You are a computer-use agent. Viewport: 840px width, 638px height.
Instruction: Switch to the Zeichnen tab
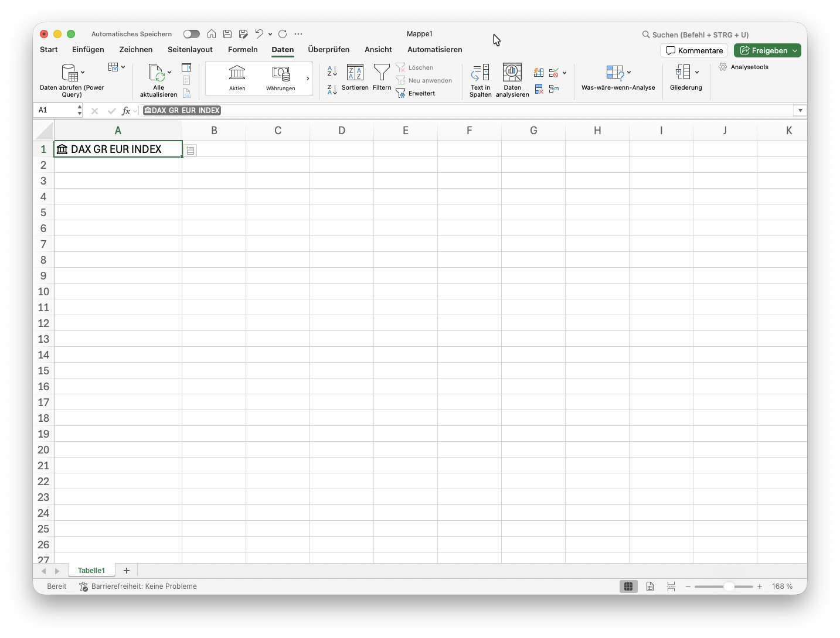[x=136, y=50]
